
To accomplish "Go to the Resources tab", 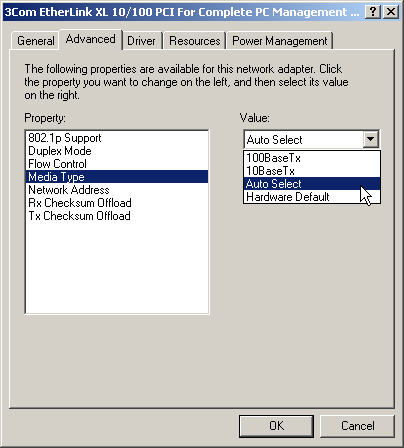I will click(x=195, y=41).
